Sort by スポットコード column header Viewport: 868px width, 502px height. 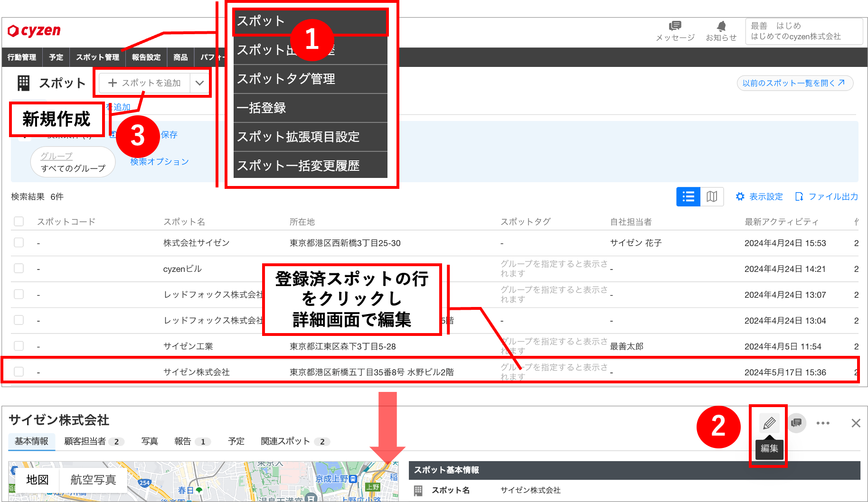click(66, 222)
